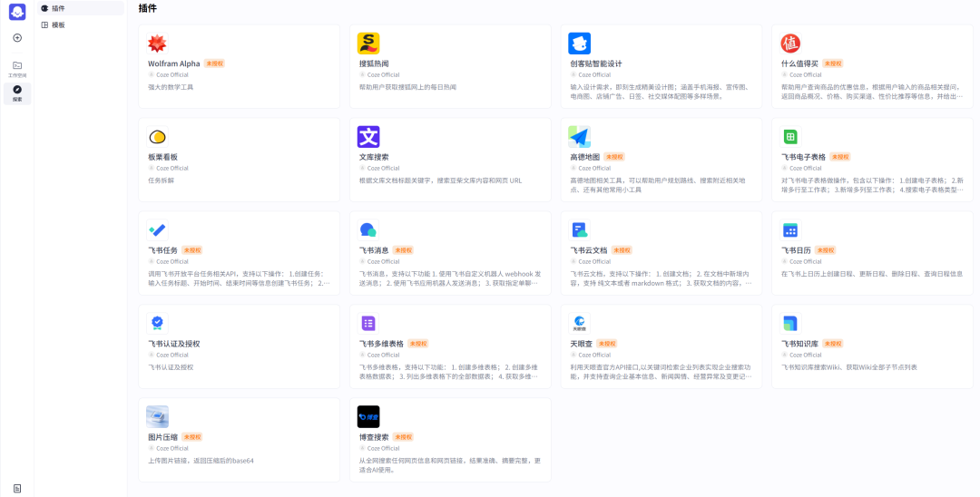
Task: Click the 飞书消息 plugin icon
Action: [x=368, y=230]
